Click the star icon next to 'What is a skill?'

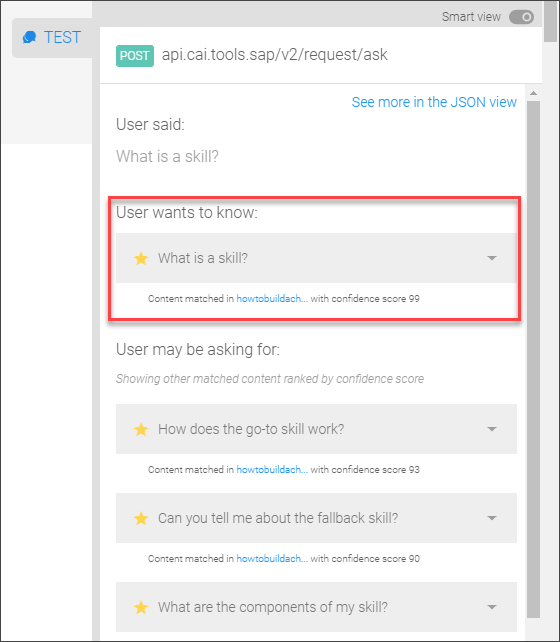pos(141,258)
